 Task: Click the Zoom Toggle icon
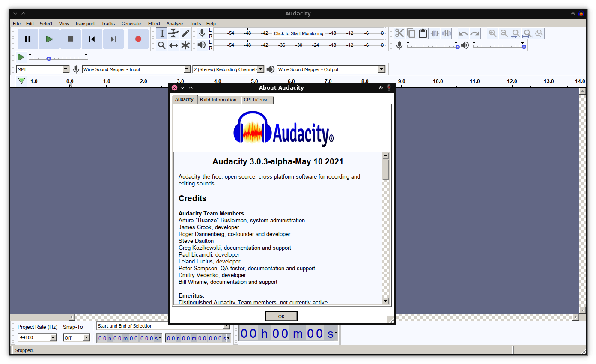tap(539, 33)
